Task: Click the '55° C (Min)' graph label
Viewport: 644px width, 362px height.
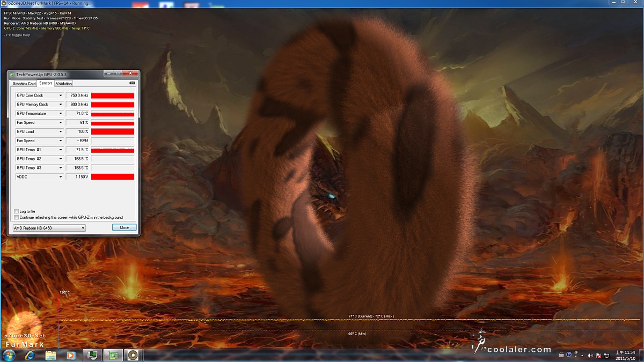Action: click(357, 334)
